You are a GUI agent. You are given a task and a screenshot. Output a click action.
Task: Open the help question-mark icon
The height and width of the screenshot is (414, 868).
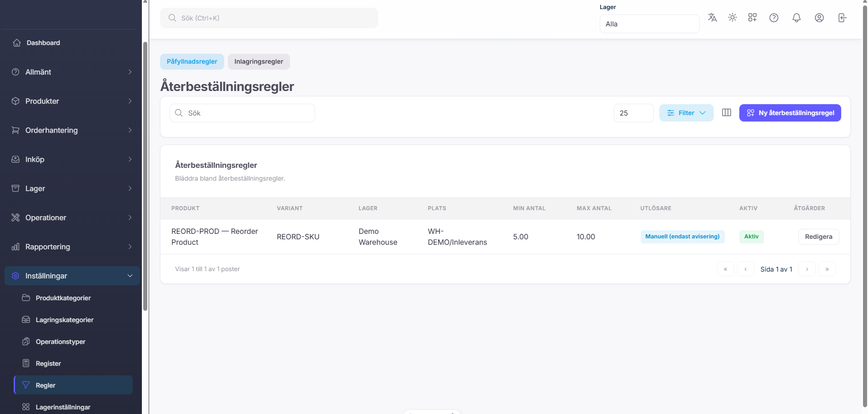(774, 17)
